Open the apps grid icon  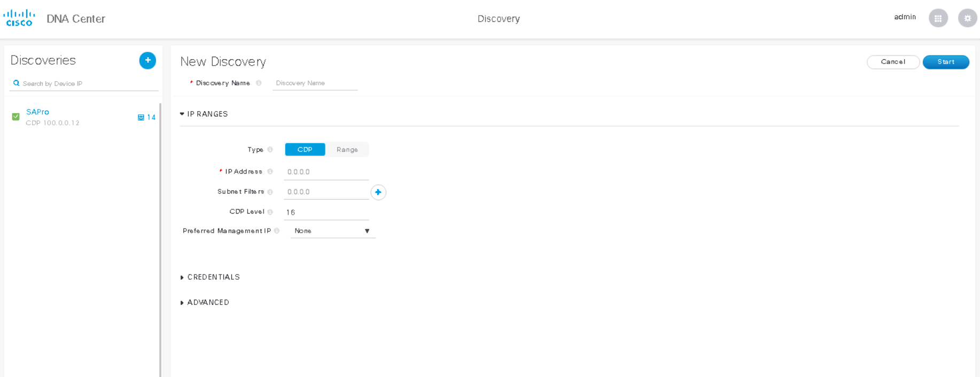(x=938, y=18)
